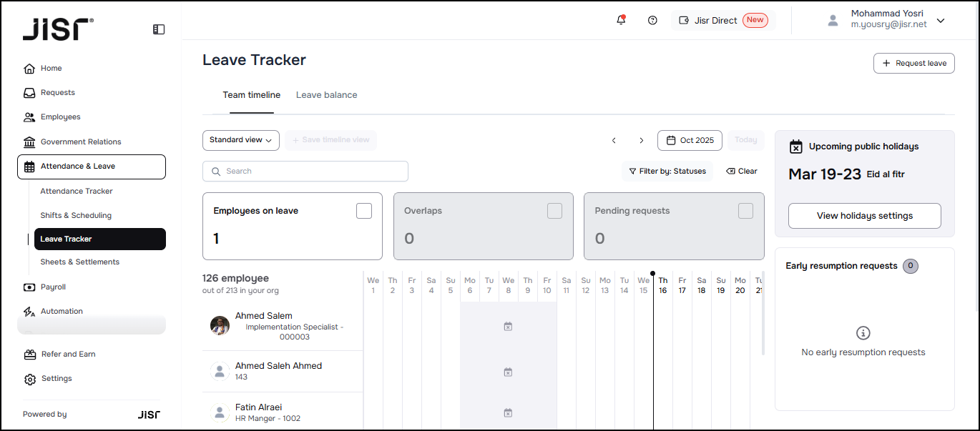This screenshot has height=431, width=980.
Task: Toggle the Overlaps checkbox
Action: pyautogui.click(x=554, y=211)
